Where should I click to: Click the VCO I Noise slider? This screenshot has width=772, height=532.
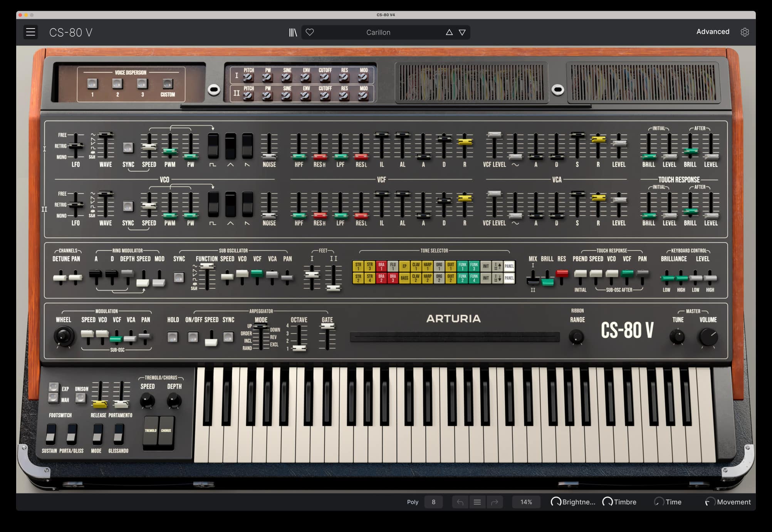pos(269,146)
